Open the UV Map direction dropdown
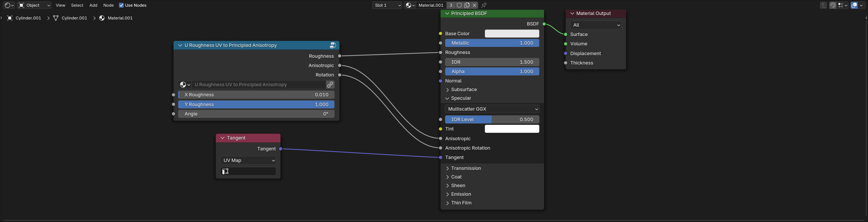868x222 pixels. click(248, 160)
